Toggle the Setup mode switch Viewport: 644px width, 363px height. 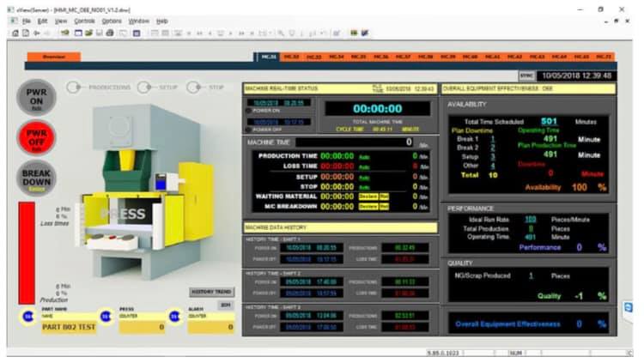pos(144,87)
